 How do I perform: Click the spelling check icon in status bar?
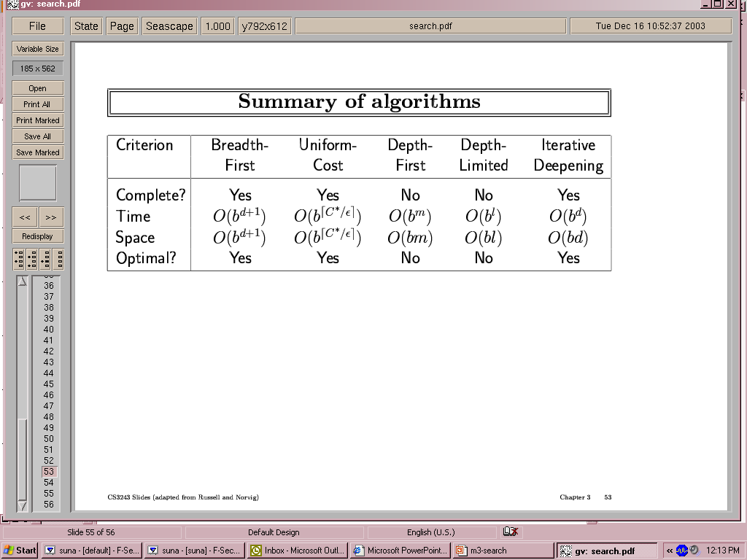click(511, 532)
